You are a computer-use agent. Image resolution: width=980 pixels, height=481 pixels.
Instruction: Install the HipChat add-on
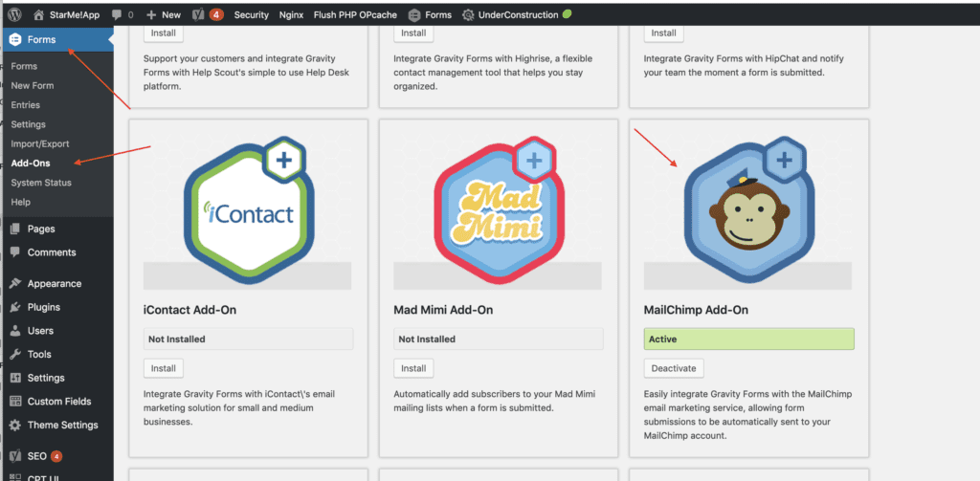664,33
